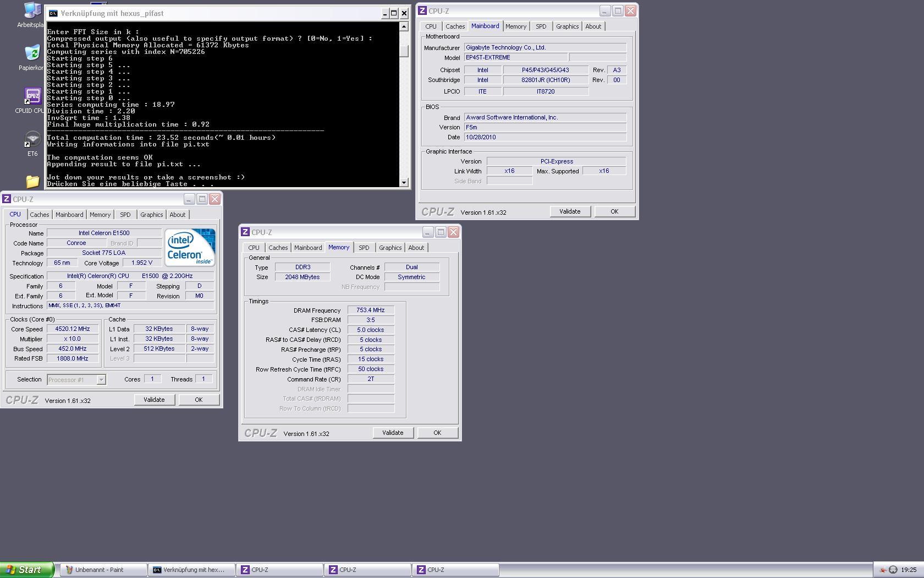Image resolution: width=924 pixels, height=578 pixels.
Task: Click Validate in Memory window
Action: (393, 433)
